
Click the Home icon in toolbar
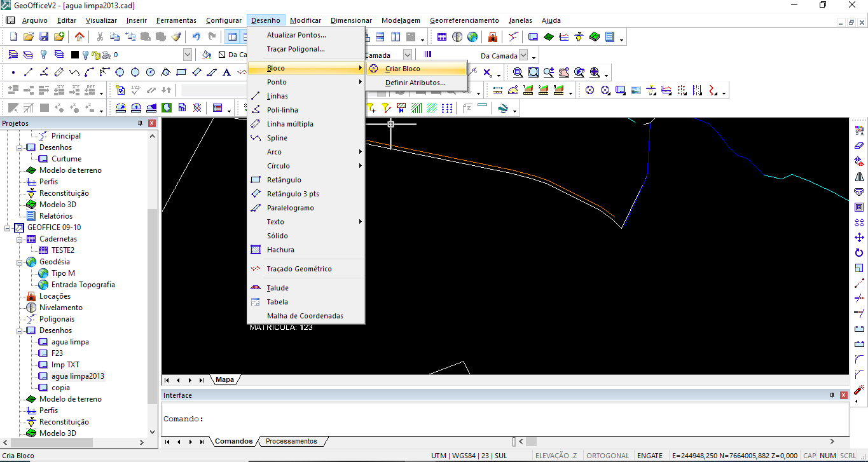[x=79, y=37]
